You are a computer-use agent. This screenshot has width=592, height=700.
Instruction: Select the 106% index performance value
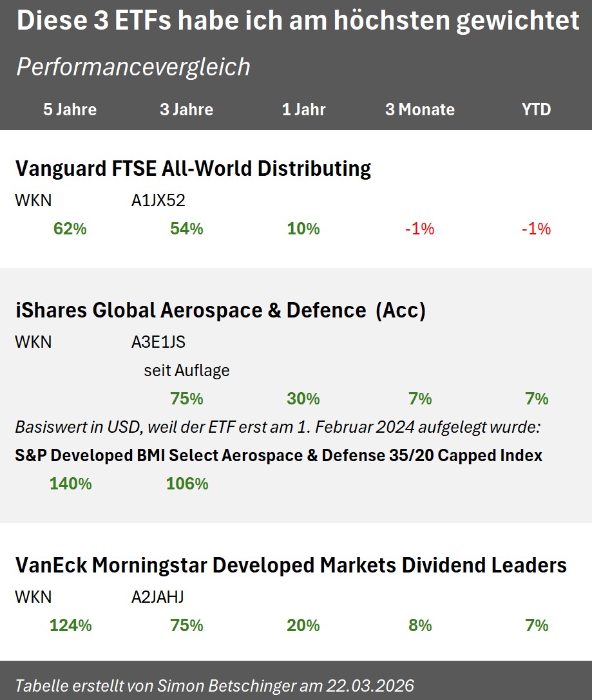(x=187, y=484)
